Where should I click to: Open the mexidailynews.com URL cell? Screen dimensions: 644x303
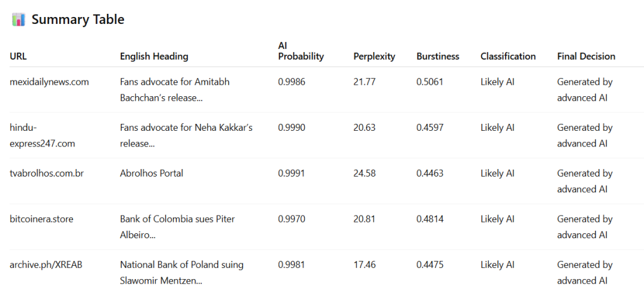pyautogui.click(x=49, y=82)
